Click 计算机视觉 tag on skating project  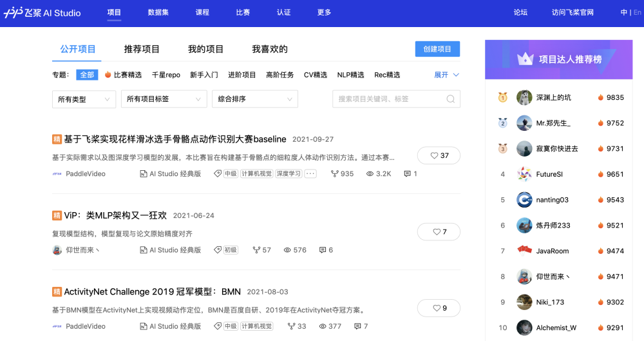pyautogui.click(x=257, y=173)
